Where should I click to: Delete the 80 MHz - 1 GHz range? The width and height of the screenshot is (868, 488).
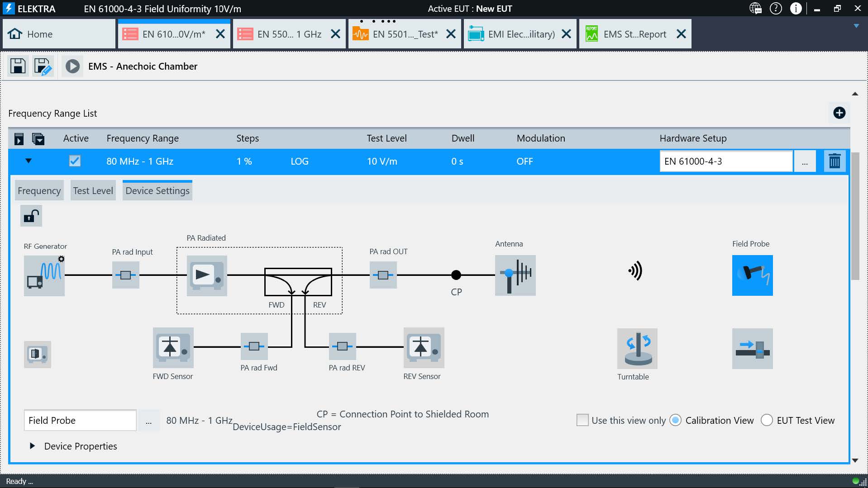[x=835, y=161]
